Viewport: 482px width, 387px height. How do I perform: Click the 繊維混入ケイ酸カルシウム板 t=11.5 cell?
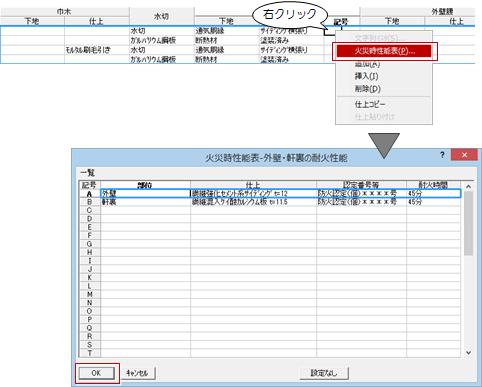click(x=253, y=202)
